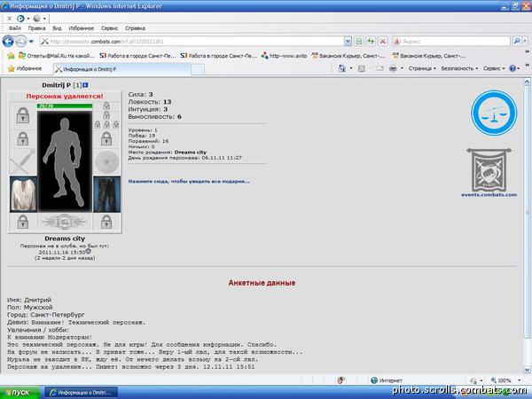Expand the address bar history dropdown
The width and height of the screenshot is (532, 399).
[x=348, y=42]
